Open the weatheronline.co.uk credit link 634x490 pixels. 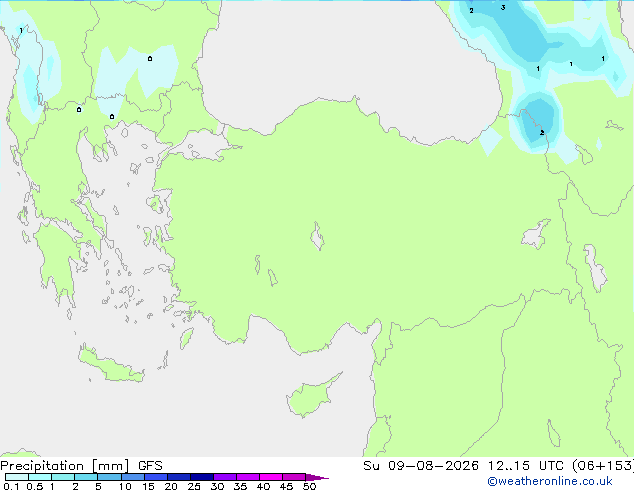[x=550, y=481]
